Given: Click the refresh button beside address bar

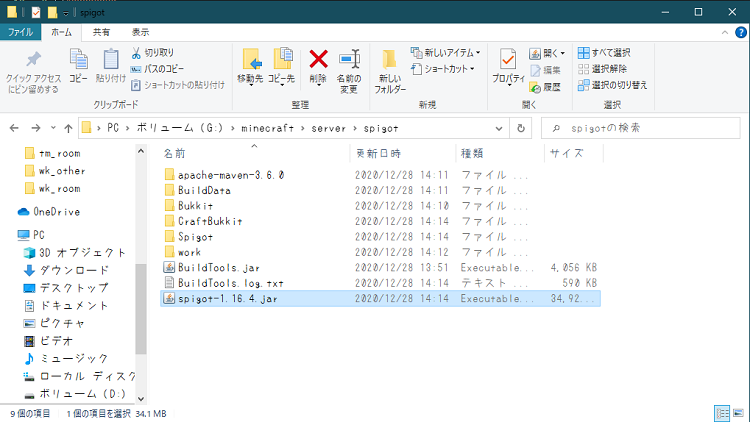Looking at the screenshot, I should point(521,128).
